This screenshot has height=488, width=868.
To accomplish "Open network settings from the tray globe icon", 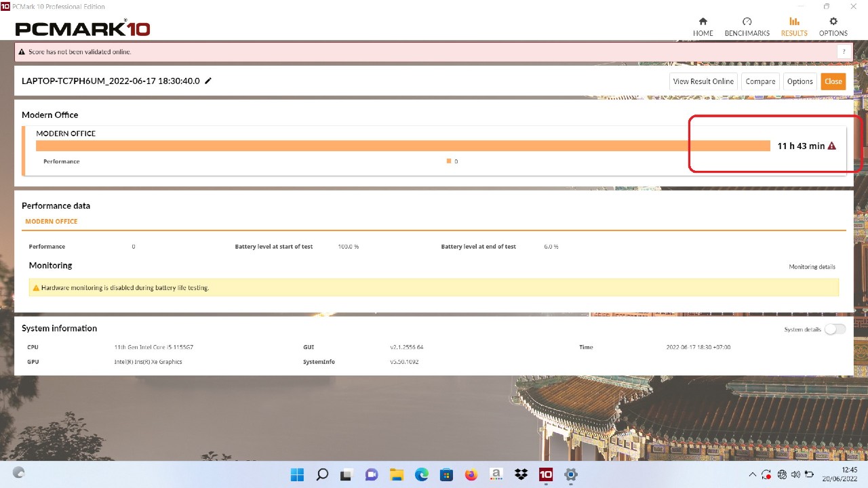I will click(782, 474).
